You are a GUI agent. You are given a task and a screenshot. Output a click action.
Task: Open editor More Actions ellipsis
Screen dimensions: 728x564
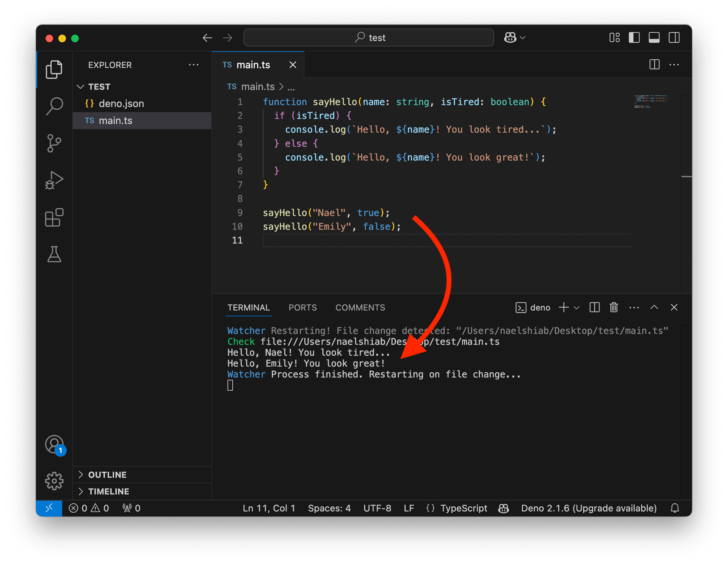[x=674, y=65]
